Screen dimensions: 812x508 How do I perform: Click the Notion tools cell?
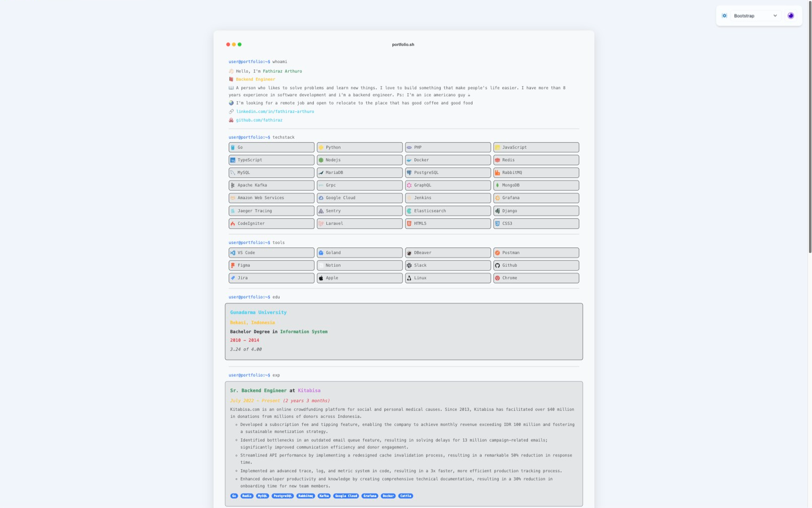click(360, 265)
